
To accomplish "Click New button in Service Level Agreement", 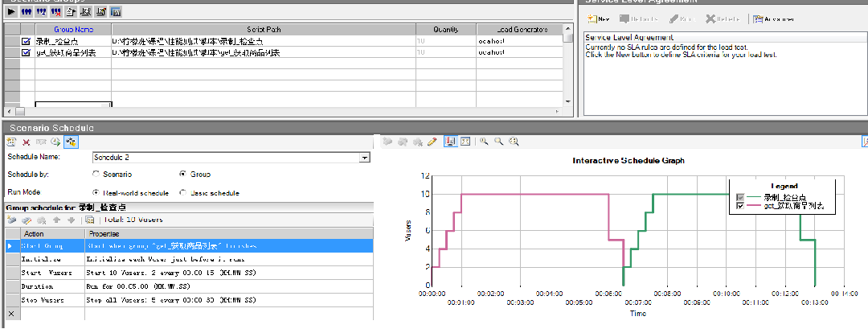I will tap(599, 19).
